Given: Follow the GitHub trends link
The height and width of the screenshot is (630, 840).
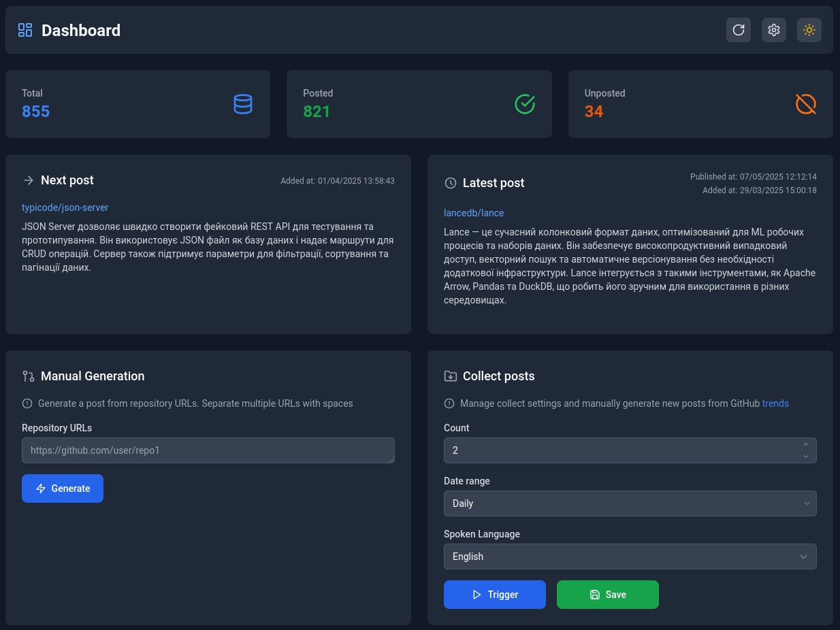Looking at the screenshot, I should click(x=775, y=403).
